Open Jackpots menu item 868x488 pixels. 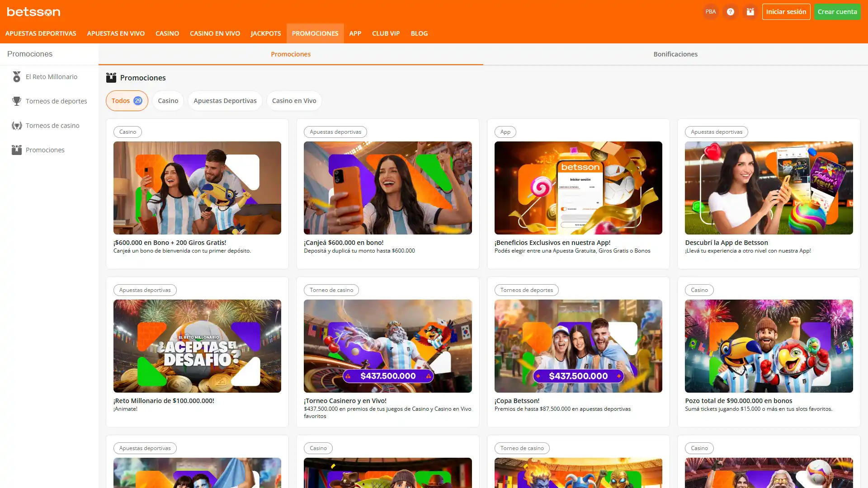coord(266,33)
